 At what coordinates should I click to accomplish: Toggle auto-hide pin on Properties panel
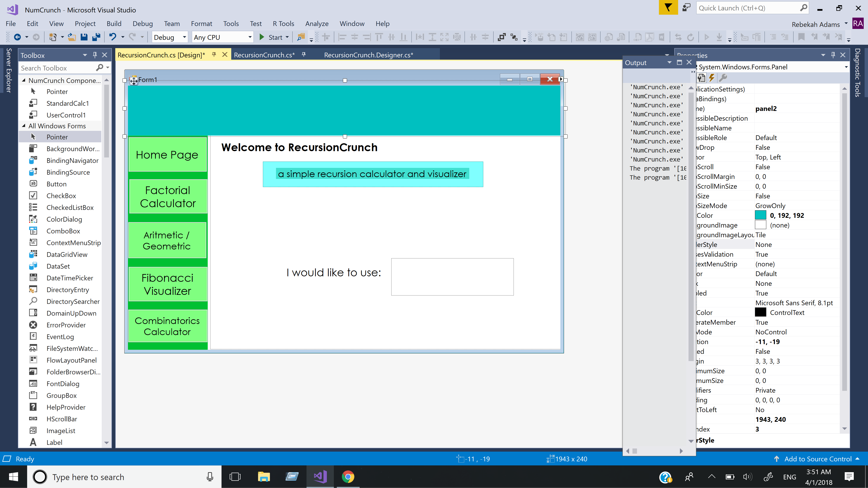pyautogui.click(x=833, y=55)
